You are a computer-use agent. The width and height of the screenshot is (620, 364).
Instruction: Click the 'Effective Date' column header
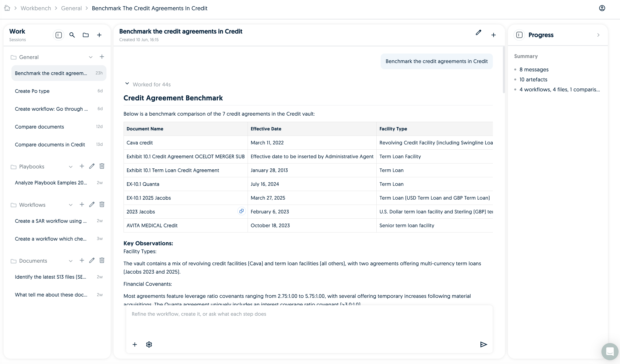312,129
